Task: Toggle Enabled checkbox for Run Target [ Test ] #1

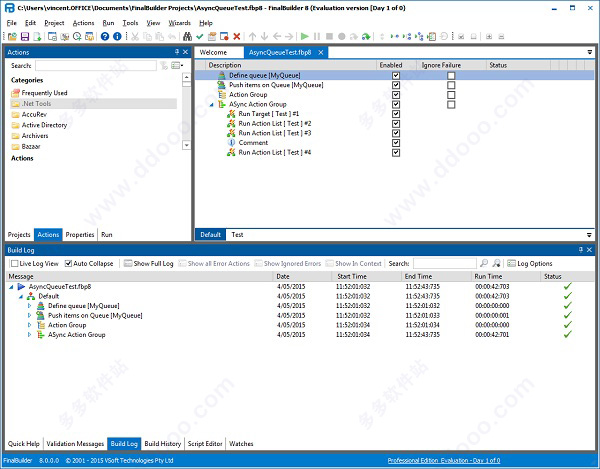Action: tap(396, 114)
